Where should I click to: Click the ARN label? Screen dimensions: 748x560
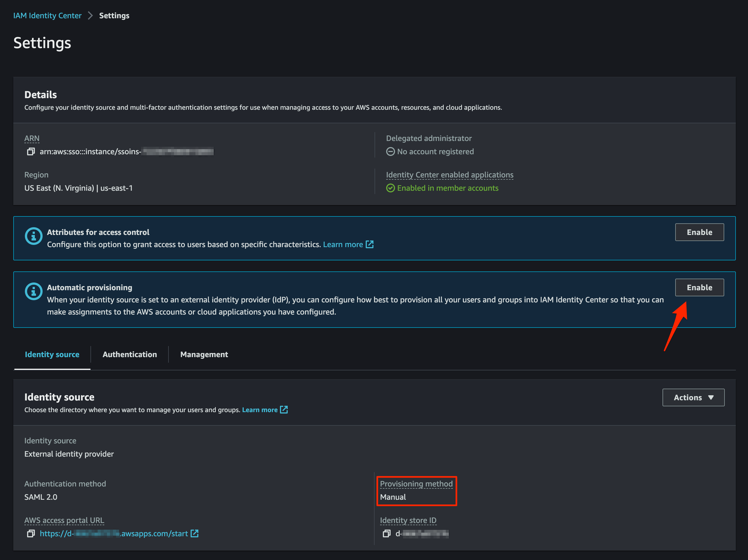pos(32,138)
